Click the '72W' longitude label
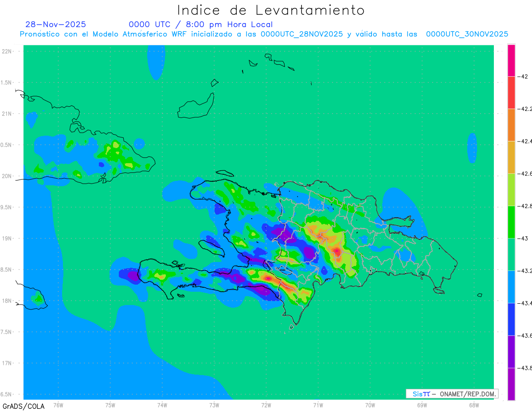This screenshot has width=532, height=411. [x=266, y=405]
